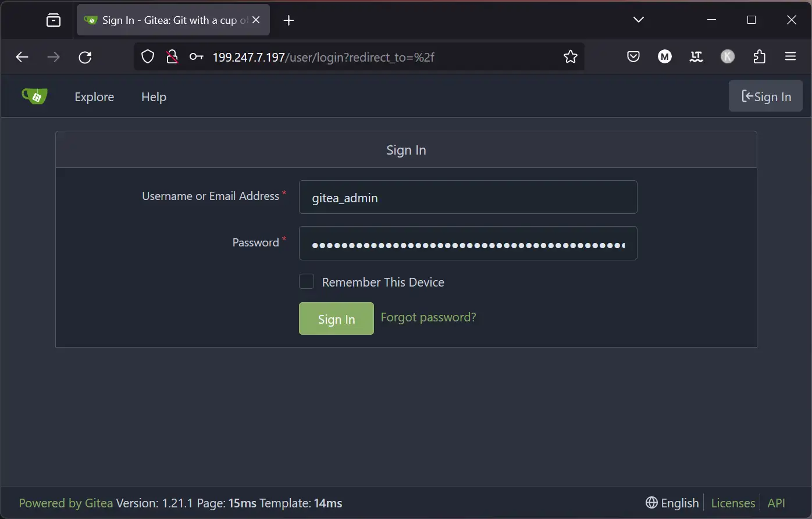This screenshot has height=519, width=812.
Task: Click the Gitea teacup logo
Action: [x=34, y=96]
